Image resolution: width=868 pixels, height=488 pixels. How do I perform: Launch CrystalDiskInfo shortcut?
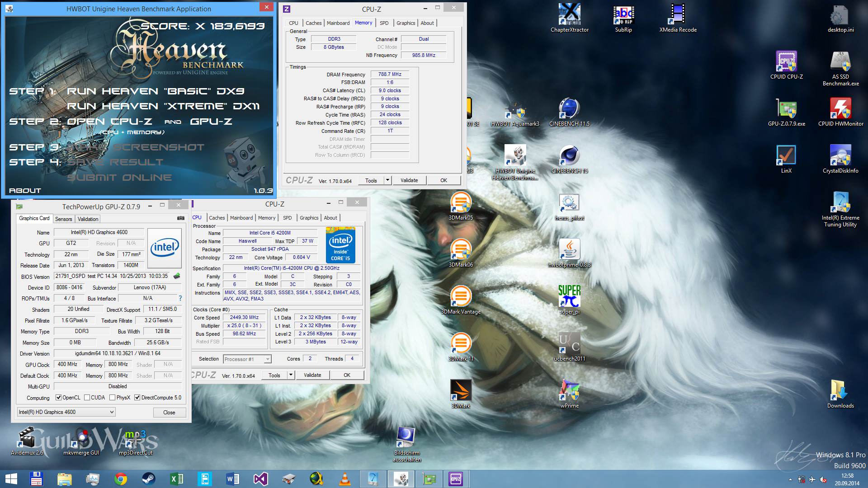840,159
